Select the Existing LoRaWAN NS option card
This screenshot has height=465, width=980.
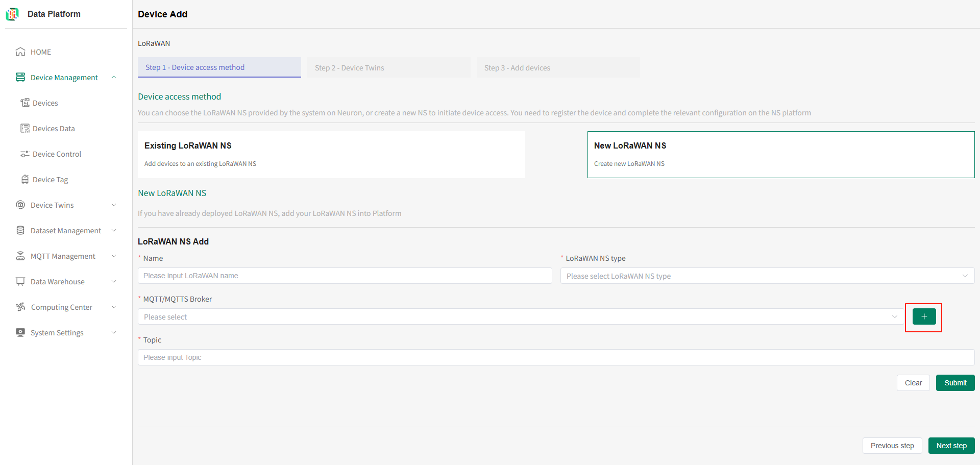click(331, 155)
